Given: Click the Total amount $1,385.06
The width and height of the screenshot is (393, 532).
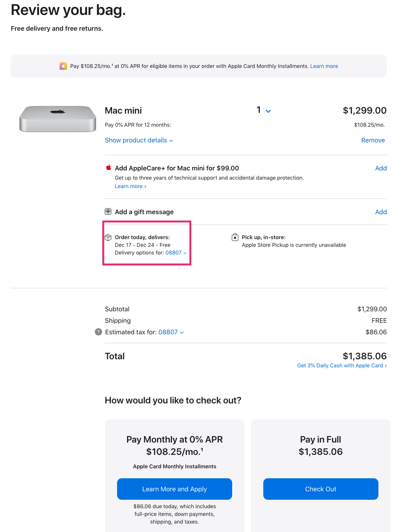Looking at the screenshot, I should [365, 356].
